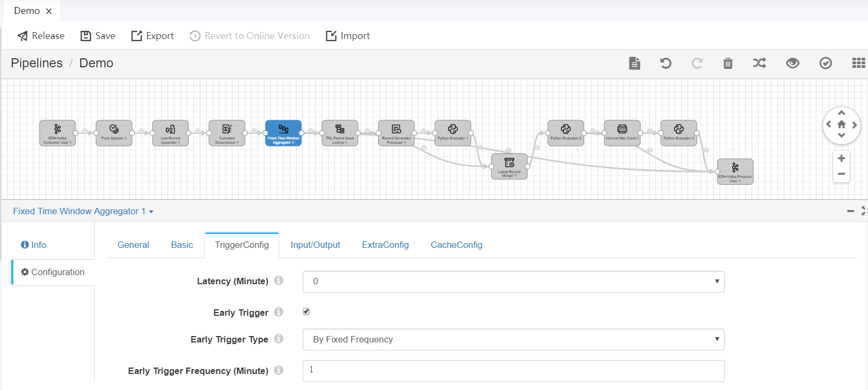Select the Point Selector 1 node

coord(114,133)
